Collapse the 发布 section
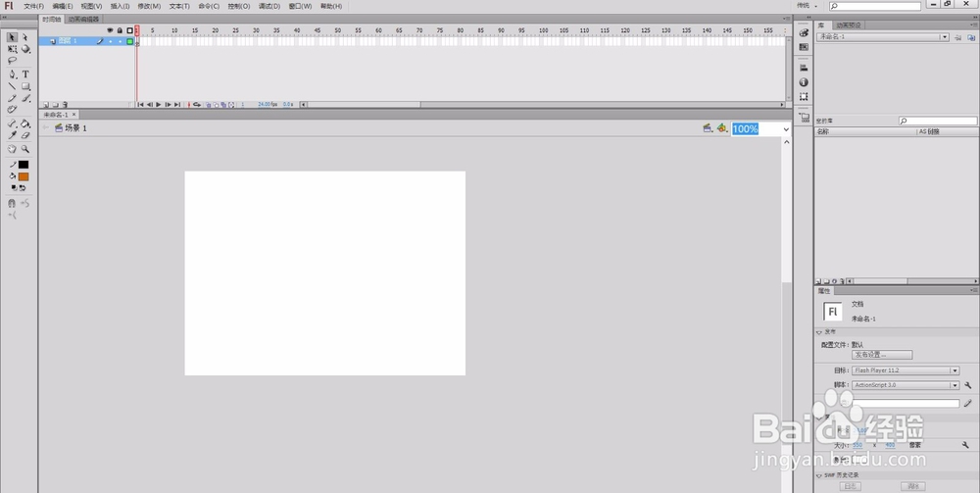Viewport: 980px width, 493px height. pyautogui.click(x=819, y=332)
